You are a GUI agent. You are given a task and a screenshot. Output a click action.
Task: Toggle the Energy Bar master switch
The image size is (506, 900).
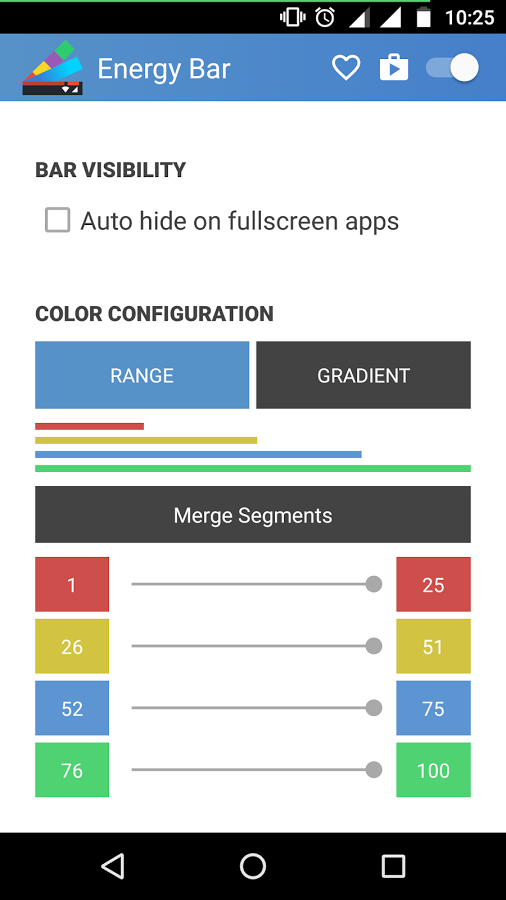[453, 68]
